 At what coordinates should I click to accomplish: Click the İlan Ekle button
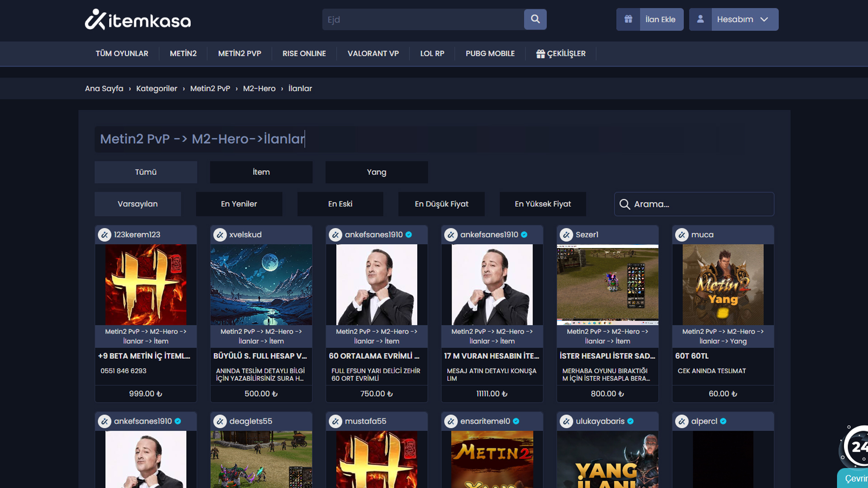(661, 19)
